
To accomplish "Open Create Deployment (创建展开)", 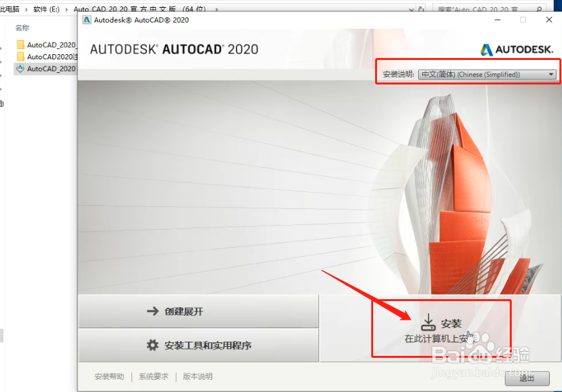I will tap(199, 311).
